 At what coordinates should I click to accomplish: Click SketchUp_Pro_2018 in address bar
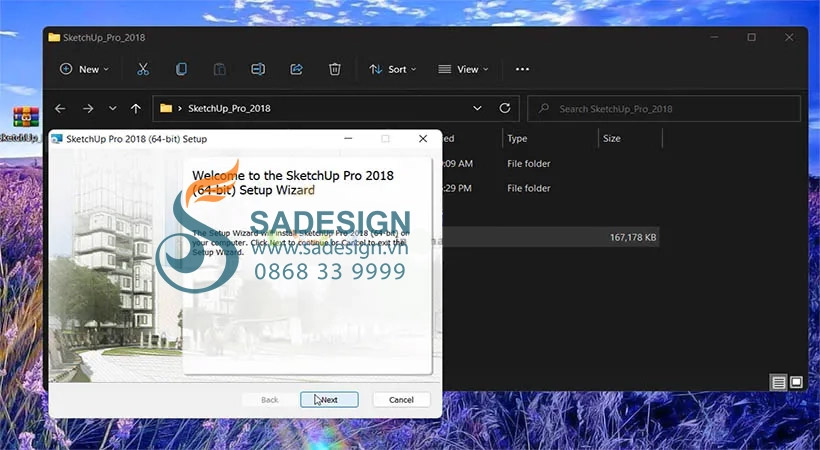tap(229, 108)
